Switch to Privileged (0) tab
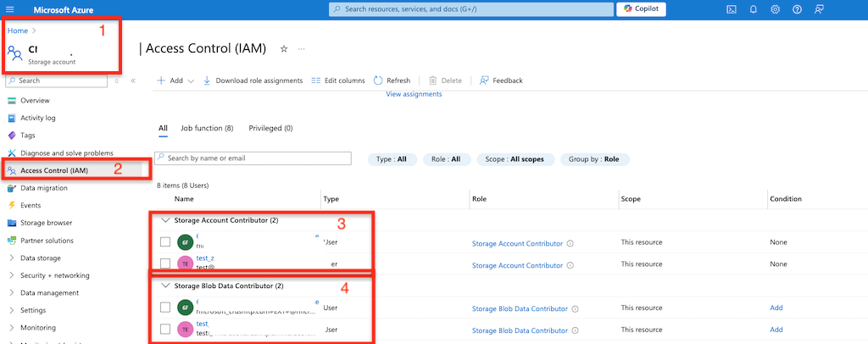This screenshot has height=344, width=868. (x=270, y=128)
